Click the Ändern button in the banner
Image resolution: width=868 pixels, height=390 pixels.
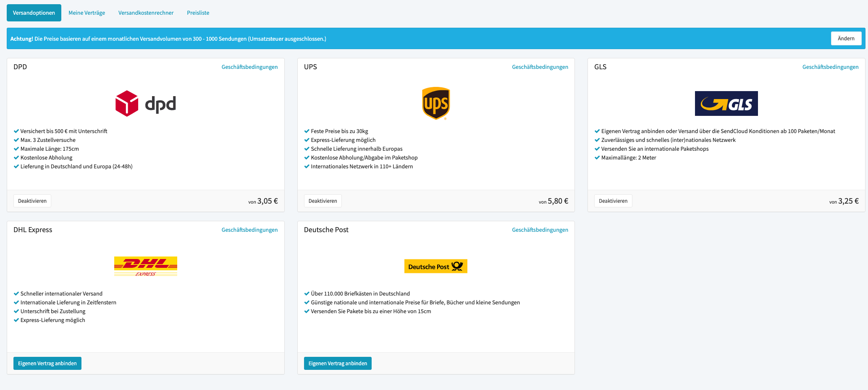(x=846, y=39)
